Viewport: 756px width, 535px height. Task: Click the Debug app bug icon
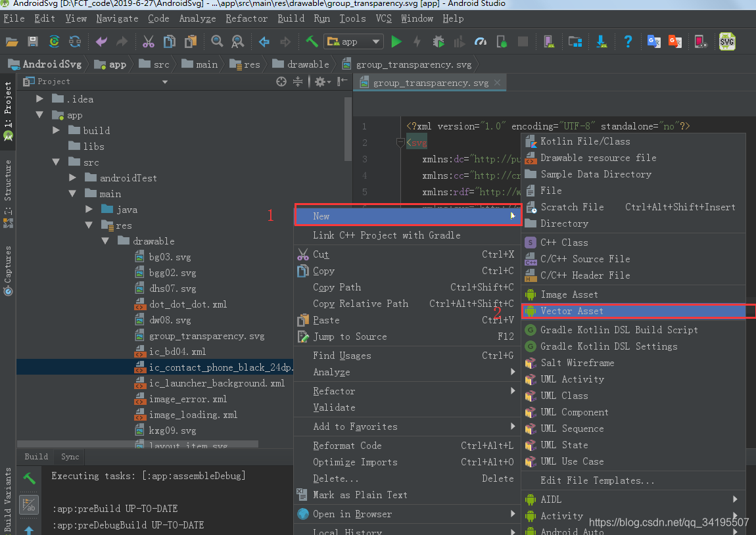tap(438, 41)
